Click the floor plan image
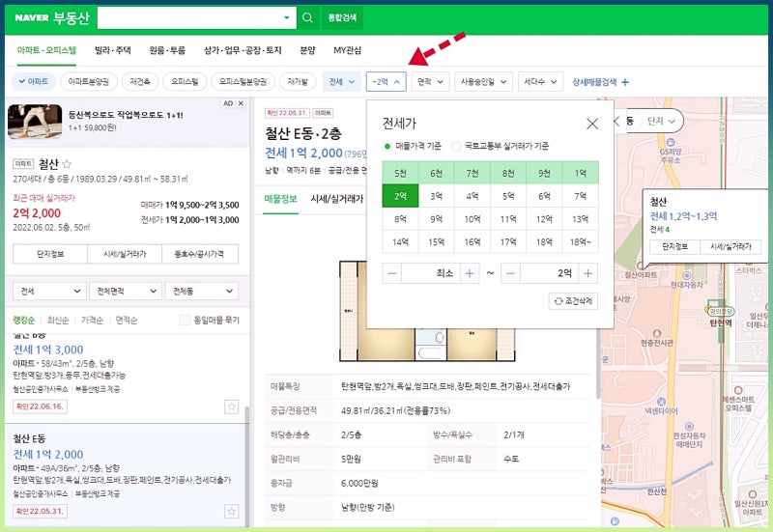The width and height of the screenshot is (773, 532). click(427, 311)
